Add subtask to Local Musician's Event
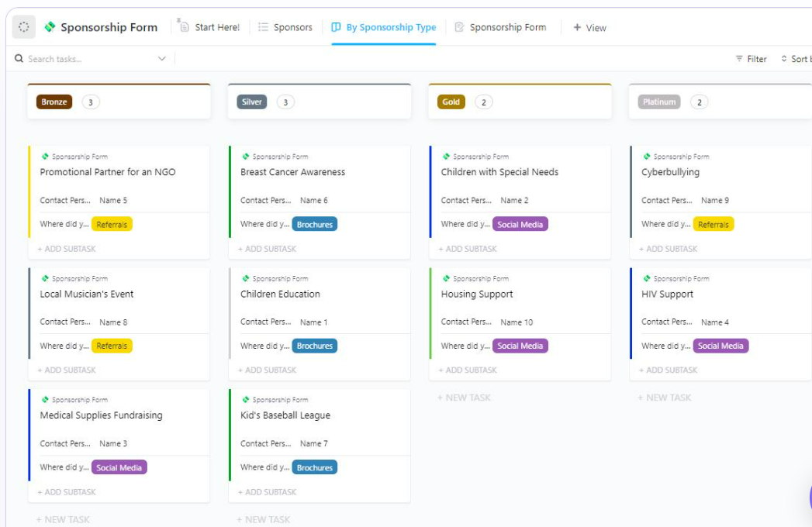 click(x=67, y=370)
